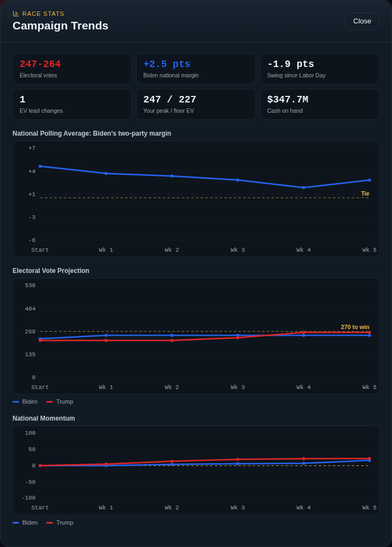The image size is (392, 547).
Task: Click the -1.9 pts swing value
Action: pyautogui.click(x=291, y=64)
